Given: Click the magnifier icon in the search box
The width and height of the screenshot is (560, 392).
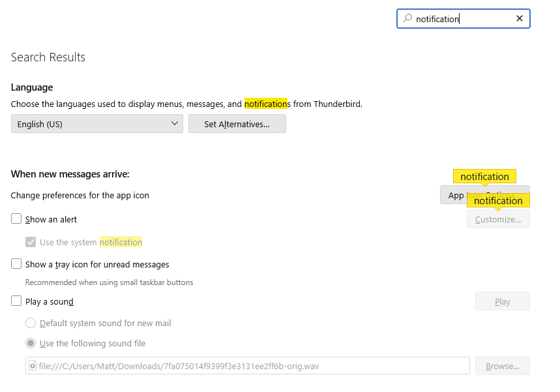Looking at the screenshot, I should [x=408, y=19].
